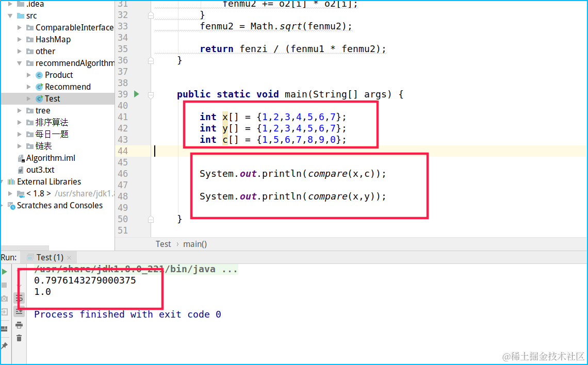The width and height of the screenshot is (588, 365).
Task: Toggle Soft-Wrap in the console toolbar
Action: click(19, 298)
